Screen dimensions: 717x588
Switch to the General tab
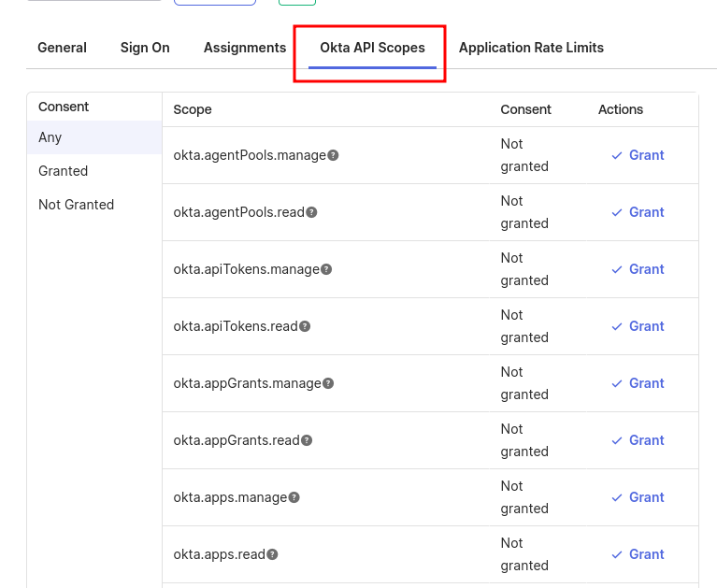[63, 48]
